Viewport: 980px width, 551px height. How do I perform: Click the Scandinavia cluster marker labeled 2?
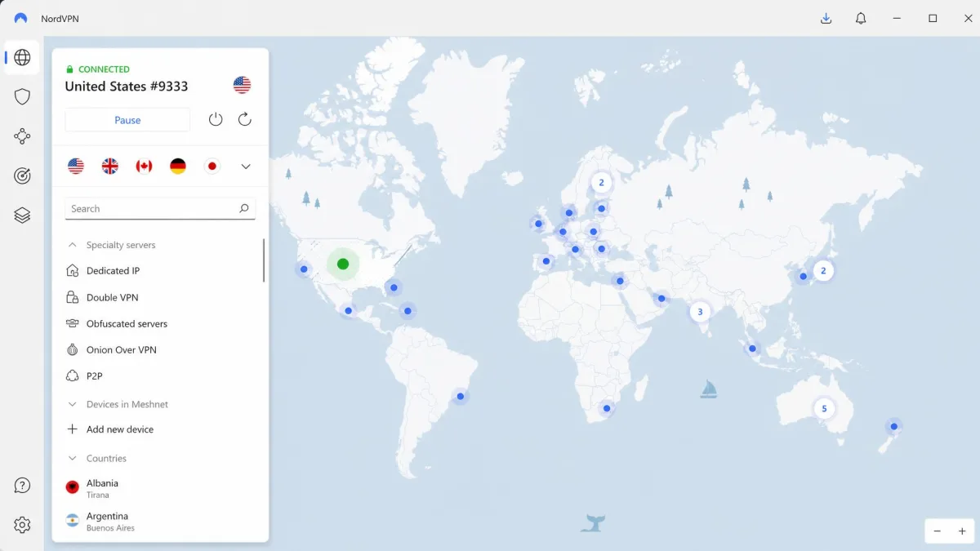[601, 183]
